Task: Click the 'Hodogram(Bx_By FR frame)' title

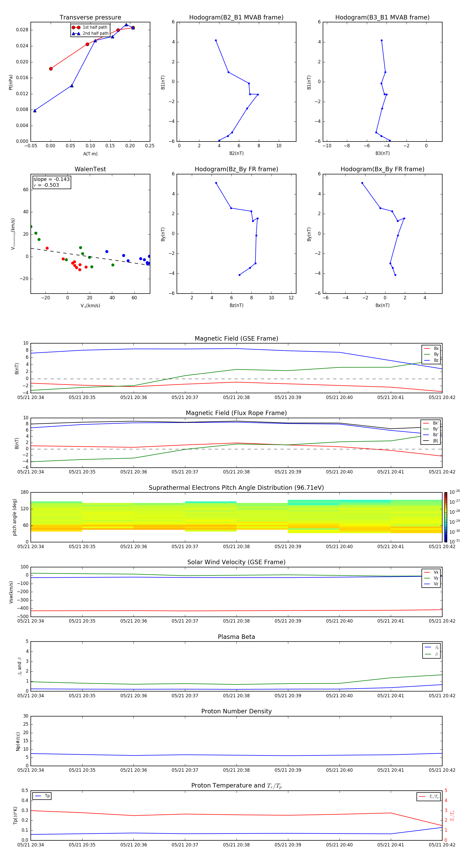Action: (382, 169)
